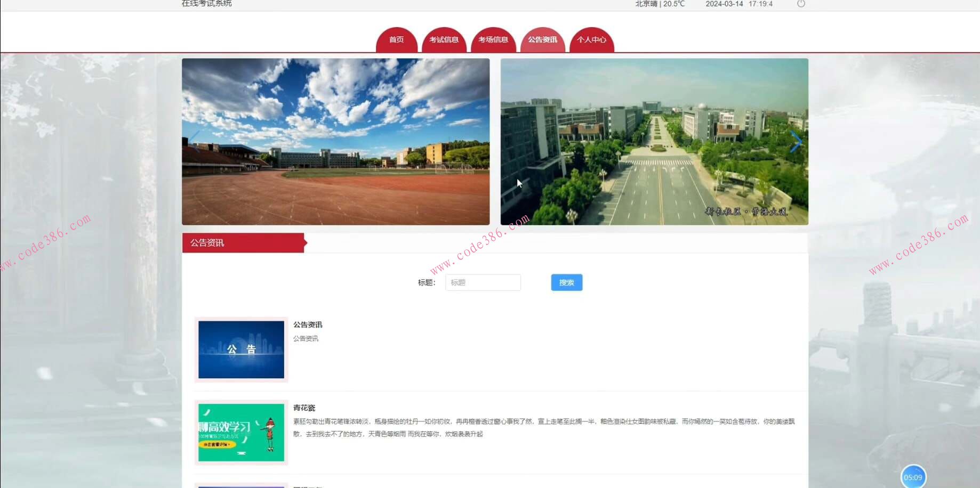Screen dimensions: 980x488
Task: Go to the next carousel slide arrow
Action: coord(796,142)
